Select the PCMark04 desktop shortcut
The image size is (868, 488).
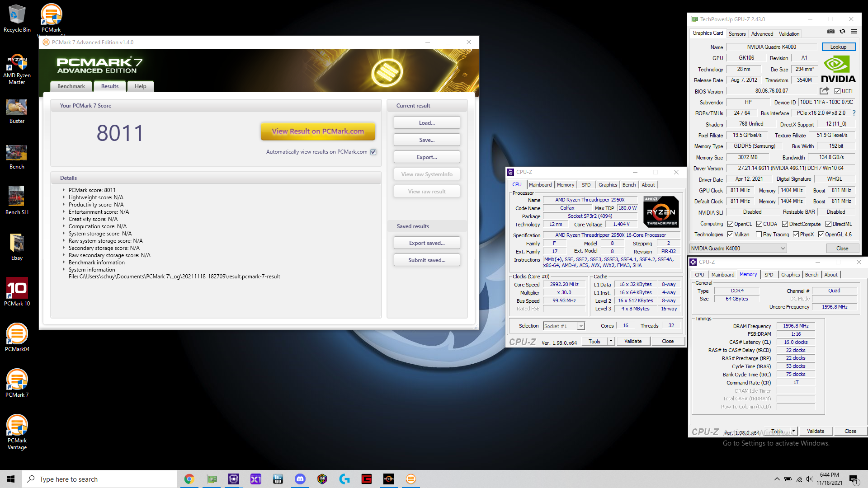[17, 338]
